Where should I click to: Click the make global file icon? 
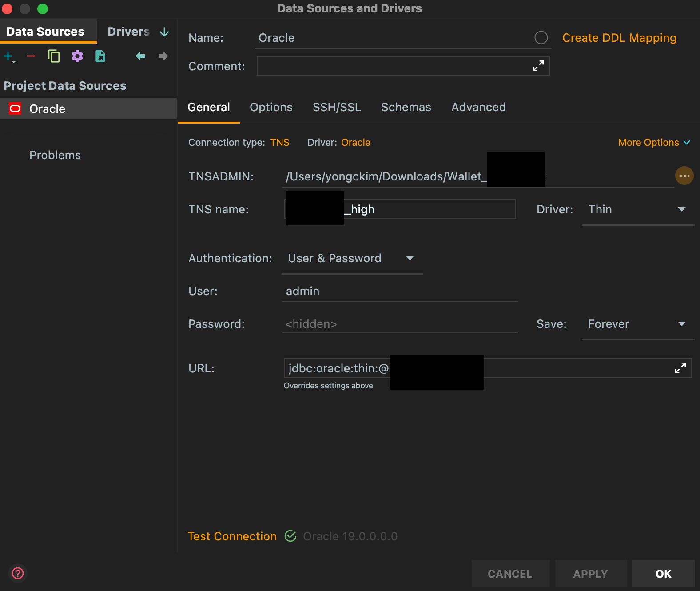click(x=100, y=56)
